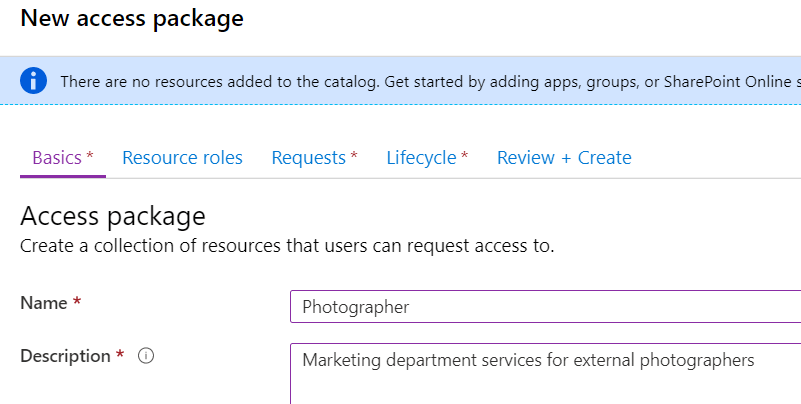Switch to the Basics tab
801x404 pixels.
62,158
